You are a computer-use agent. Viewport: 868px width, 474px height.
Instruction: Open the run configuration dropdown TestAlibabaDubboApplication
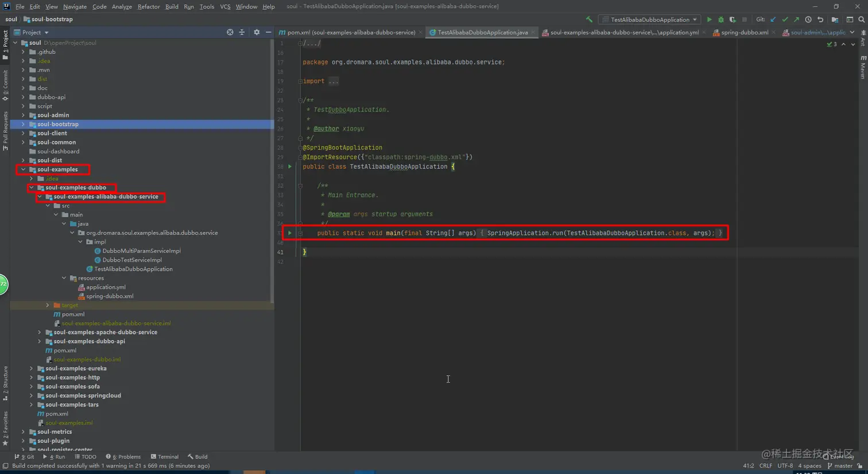pos(650,20)
